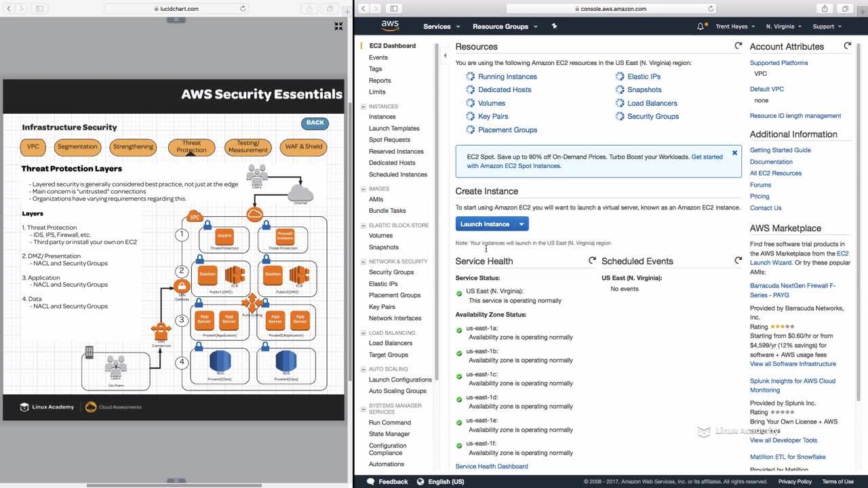Reload the lucidchart.com page

pyautogui.click(x=243, y=9)
